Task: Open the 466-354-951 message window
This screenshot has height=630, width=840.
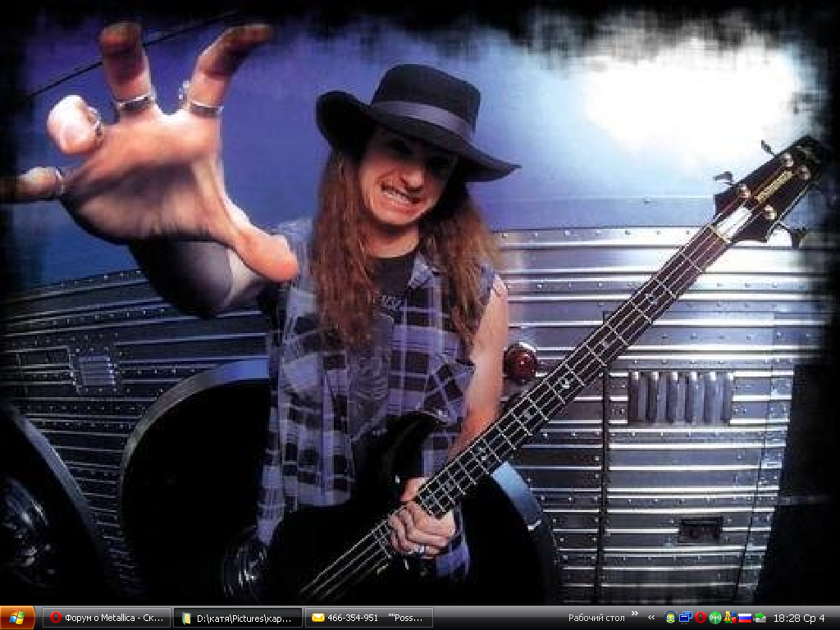Action: tap(368, 618)
